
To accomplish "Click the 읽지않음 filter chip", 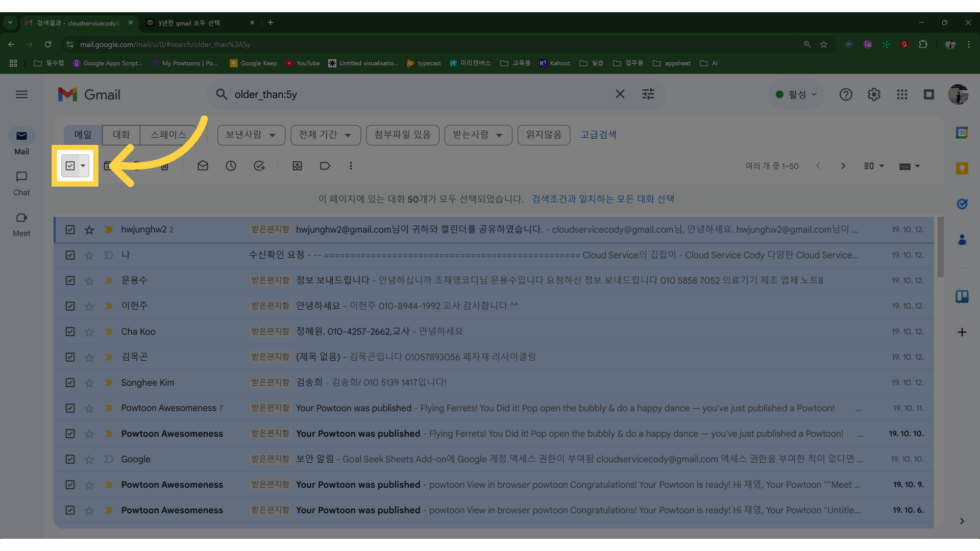I will (544, 135).
